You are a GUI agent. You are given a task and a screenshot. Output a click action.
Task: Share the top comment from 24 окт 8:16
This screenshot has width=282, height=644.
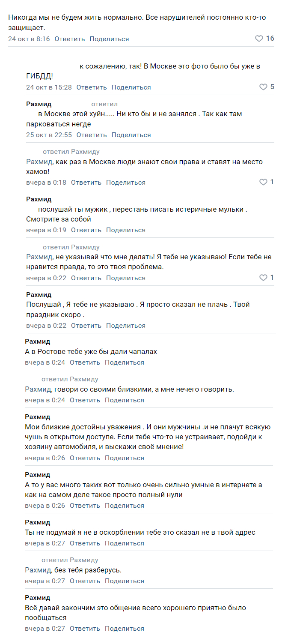point(109,39)
